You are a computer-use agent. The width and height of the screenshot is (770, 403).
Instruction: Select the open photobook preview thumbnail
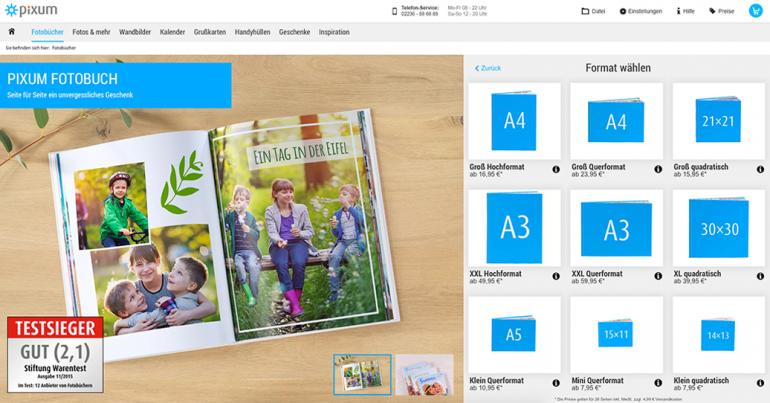point(362,375)
